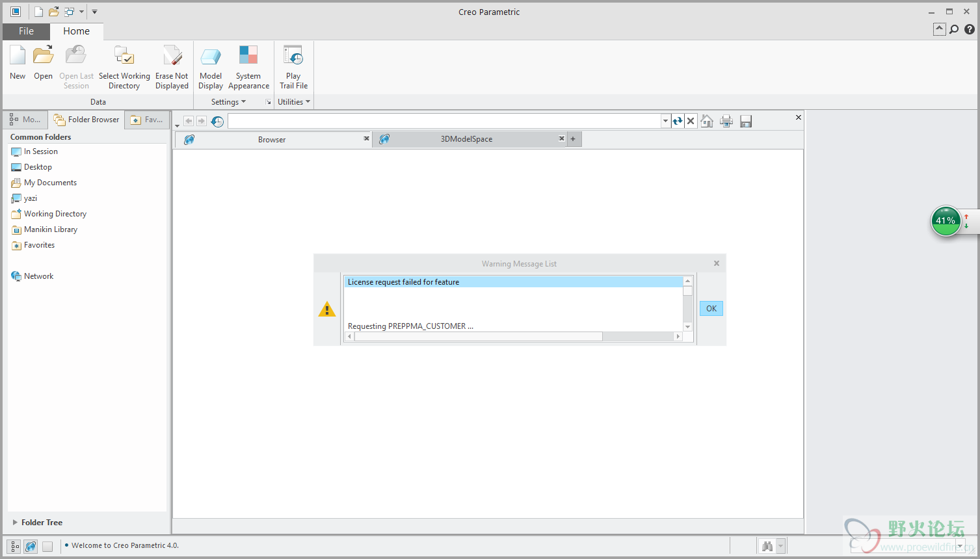Click the Creo application icon in title bar
Screen dimensions: 980x559
pos(16,12)
